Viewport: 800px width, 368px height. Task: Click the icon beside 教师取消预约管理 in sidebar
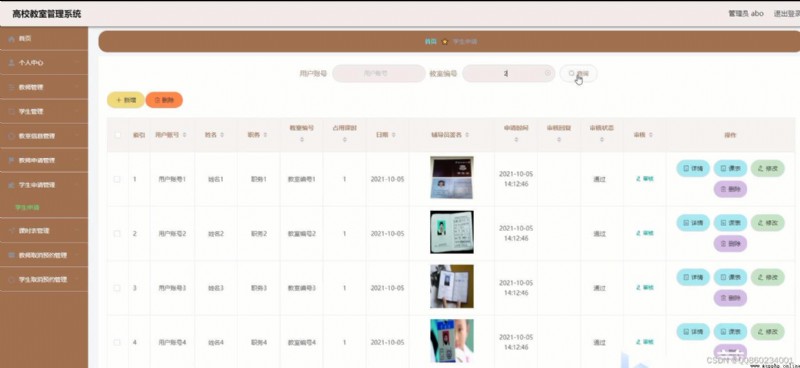[x=12, y=255]
